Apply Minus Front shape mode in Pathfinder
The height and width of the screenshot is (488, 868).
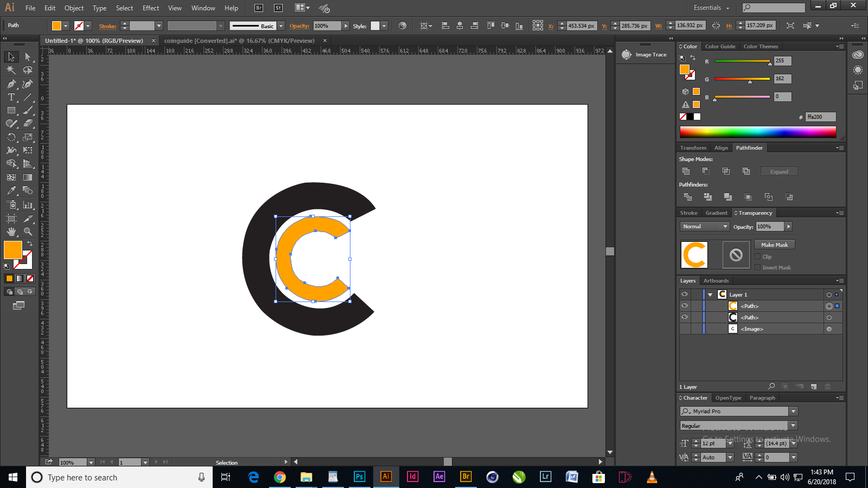[x=706, y=171]
